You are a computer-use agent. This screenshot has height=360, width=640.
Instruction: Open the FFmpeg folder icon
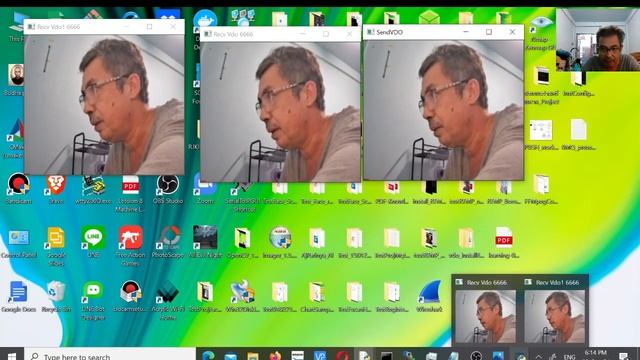point(541,189)
